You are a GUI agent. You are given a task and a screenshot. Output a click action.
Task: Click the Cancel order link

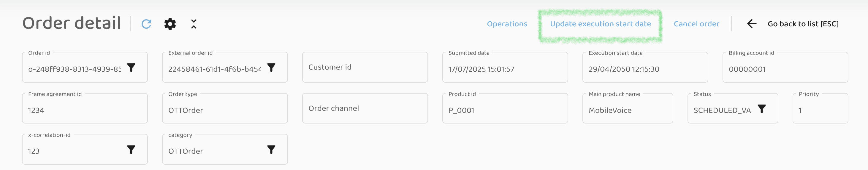(696, 24)
